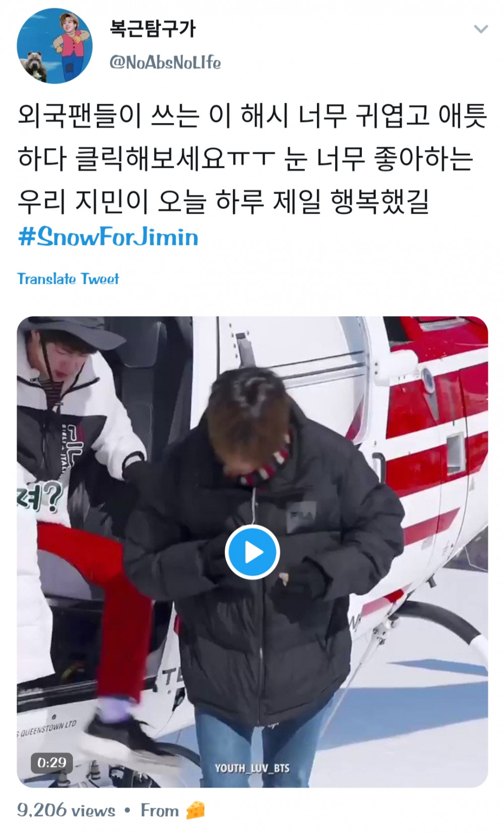Viewport: 504px width, 834px height.
Task: Click the From label below video
Action: (x=159, y=810)
